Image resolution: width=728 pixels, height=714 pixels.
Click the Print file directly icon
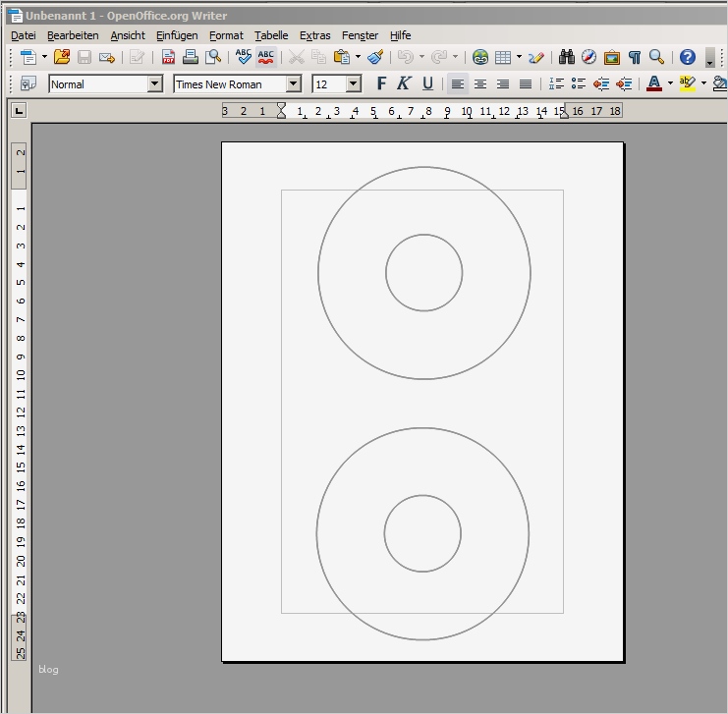[191, 58]
